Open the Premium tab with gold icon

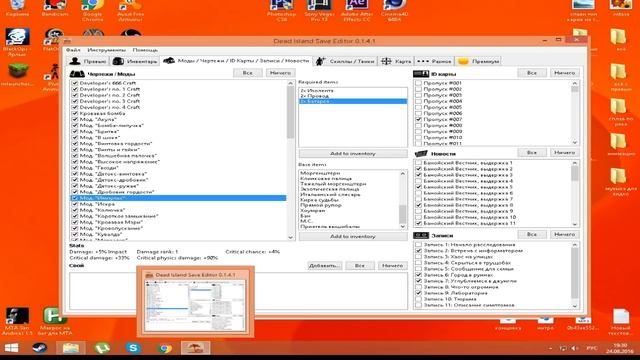click(x=478, y=61)
